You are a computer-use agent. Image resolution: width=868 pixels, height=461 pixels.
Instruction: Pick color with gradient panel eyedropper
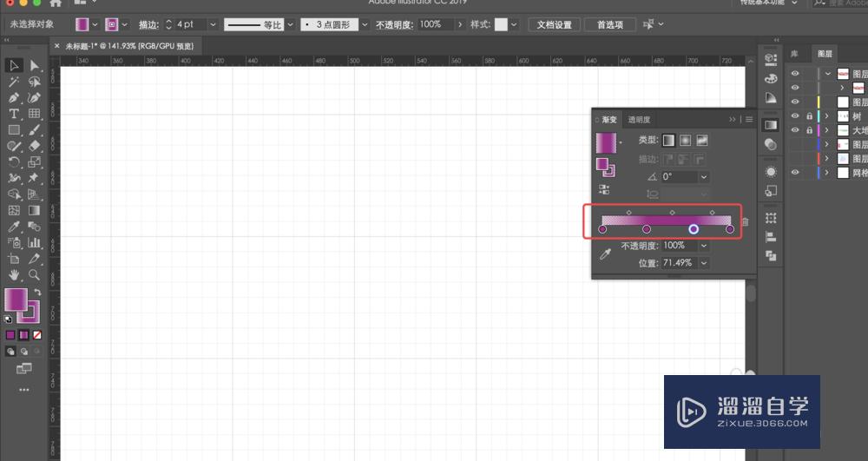pos(605,254)
